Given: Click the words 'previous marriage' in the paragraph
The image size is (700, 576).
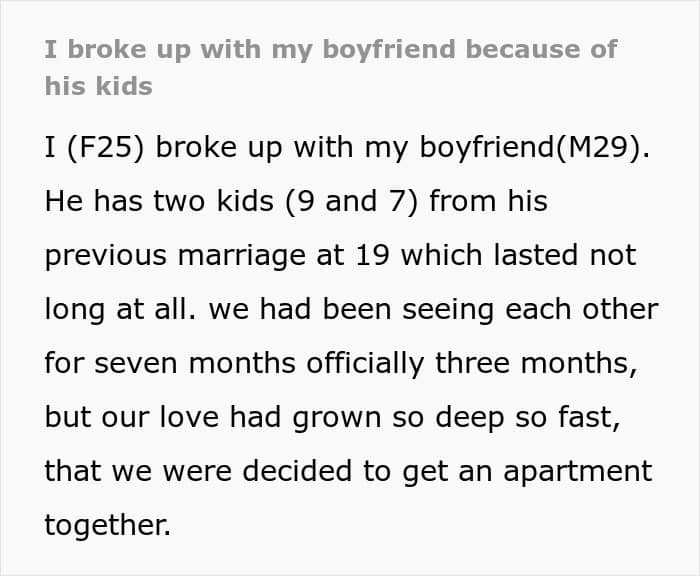Looking at the screenshot, I should point(175,256).
